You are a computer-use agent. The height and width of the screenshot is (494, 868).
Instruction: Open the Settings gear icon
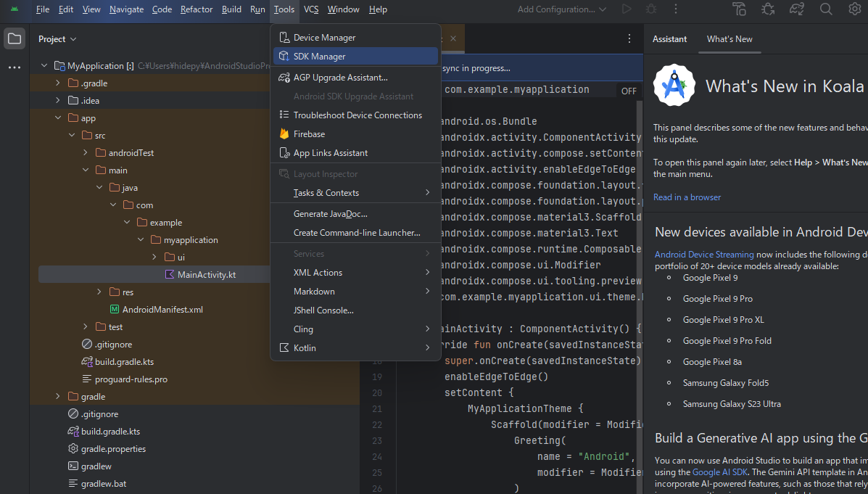click(855, 9)
